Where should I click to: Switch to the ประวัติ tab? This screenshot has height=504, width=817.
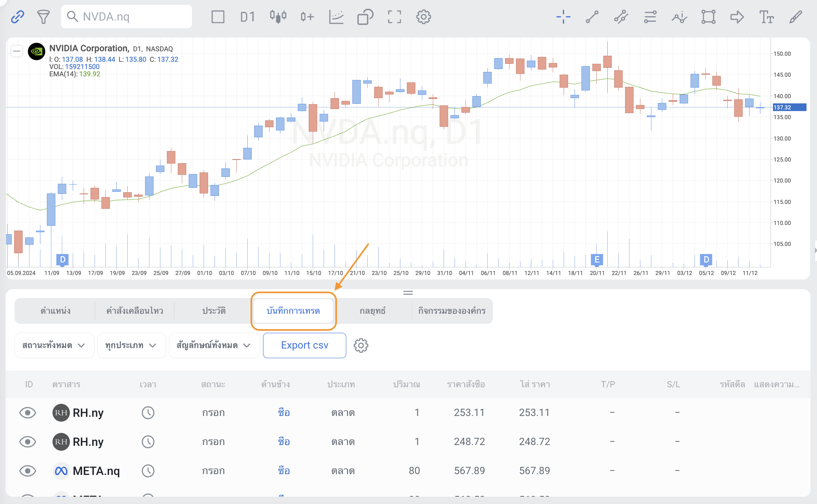pos(214,311)
